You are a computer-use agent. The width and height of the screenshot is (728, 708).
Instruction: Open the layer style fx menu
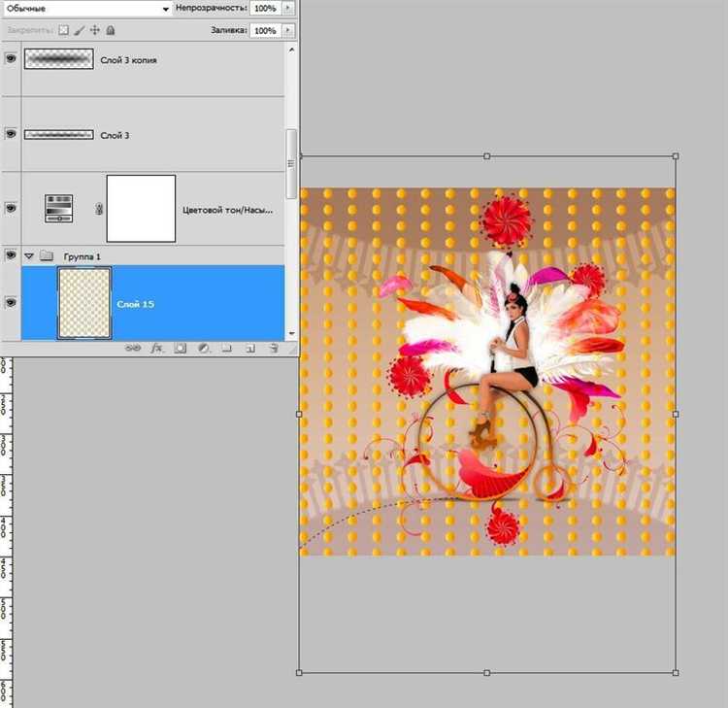tap(157, 348)
